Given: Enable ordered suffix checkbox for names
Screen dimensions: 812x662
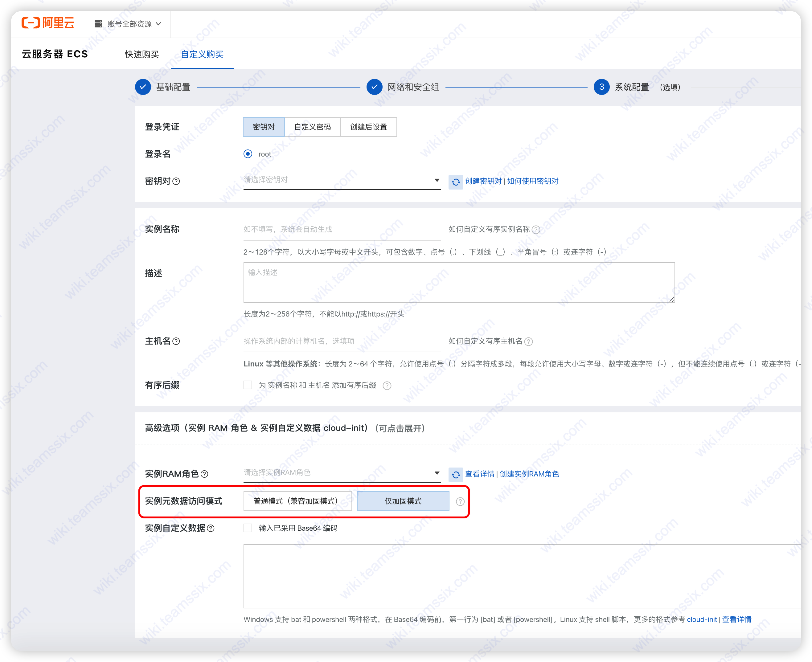Looking at the screenshot, I should [248, 385].
